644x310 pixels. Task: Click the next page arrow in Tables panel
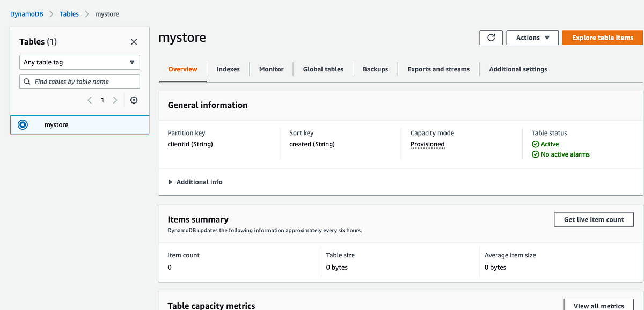[115, 100]
